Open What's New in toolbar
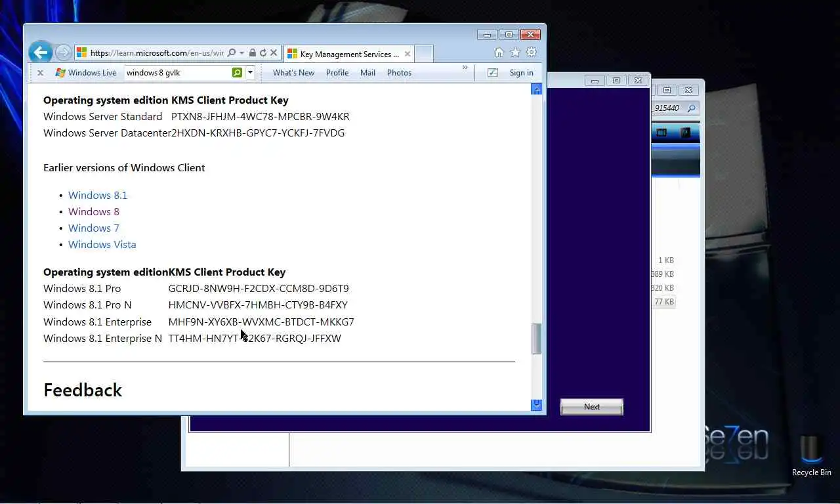Image resolution: width=840 pixels, height=504 pixels. (x=293, y=73)
